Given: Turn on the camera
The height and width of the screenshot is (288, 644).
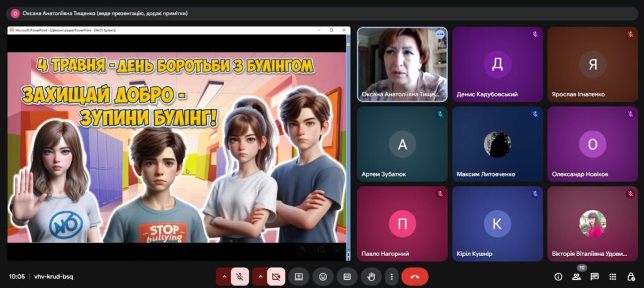Looking at the screenshot, I should pyautogui.click(x=276, y=277).
